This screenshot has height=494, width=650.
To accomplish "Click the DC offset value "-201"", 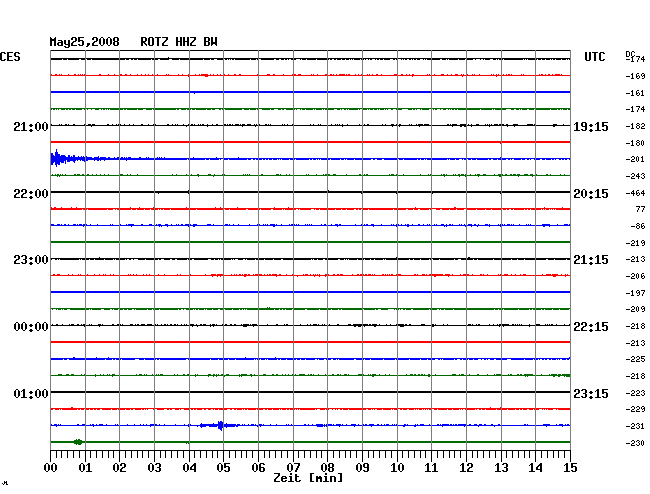I will pyautogui.click(x=635, y=160).
